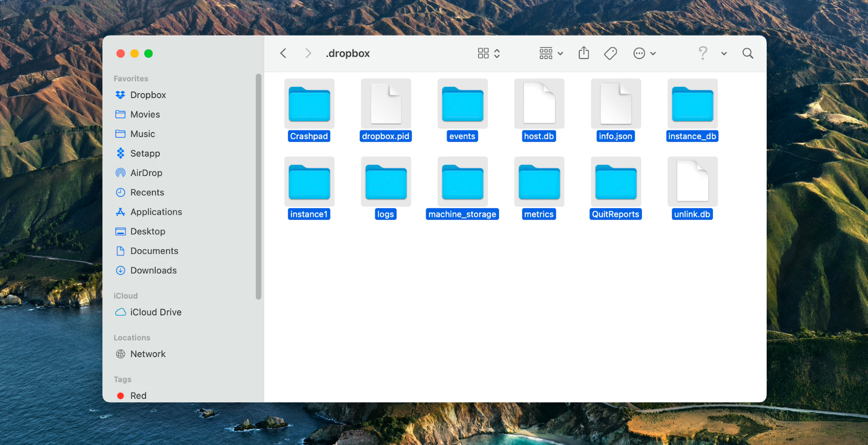Expand the Action menu chevron
The height and width of the screenshot is (445, 868).
pos(653,54)
